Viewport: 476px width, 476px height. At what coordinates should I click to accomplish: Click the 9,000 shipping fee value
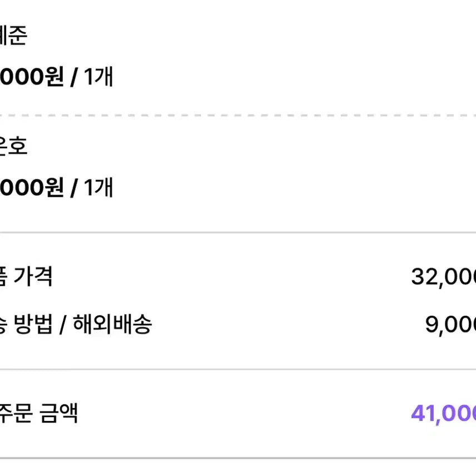pyautogui.click(x=450, y=325)
